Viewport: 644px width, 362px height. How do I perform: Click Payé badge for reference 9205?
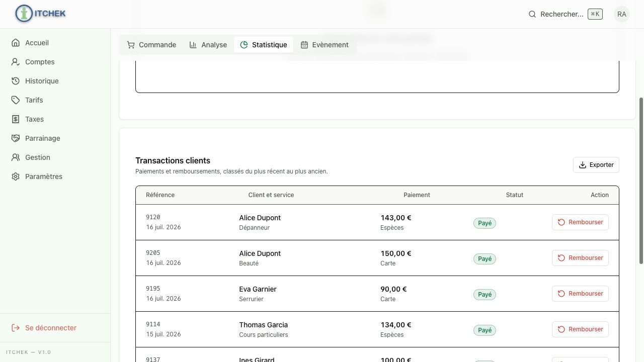[485, 259]
